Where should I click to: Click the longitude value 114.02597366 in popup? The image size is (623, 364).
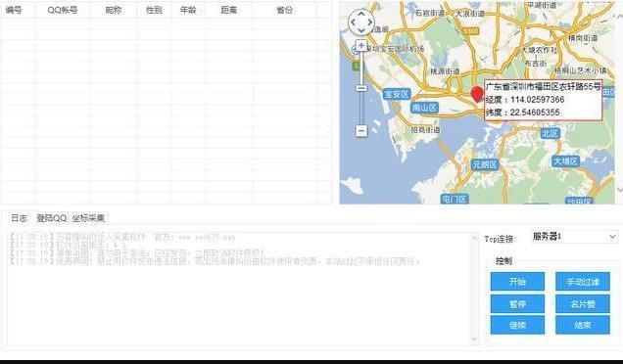537,99
